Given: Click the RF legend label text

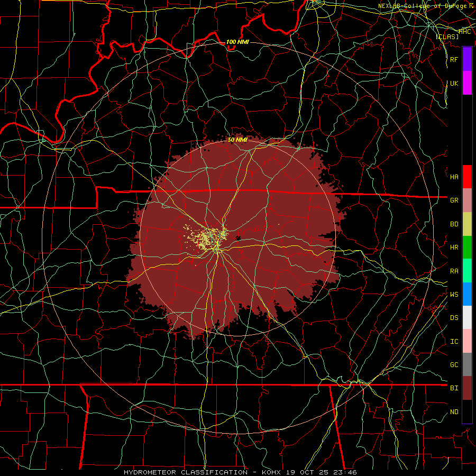Looking at the screenshot, I should [454, 59].
